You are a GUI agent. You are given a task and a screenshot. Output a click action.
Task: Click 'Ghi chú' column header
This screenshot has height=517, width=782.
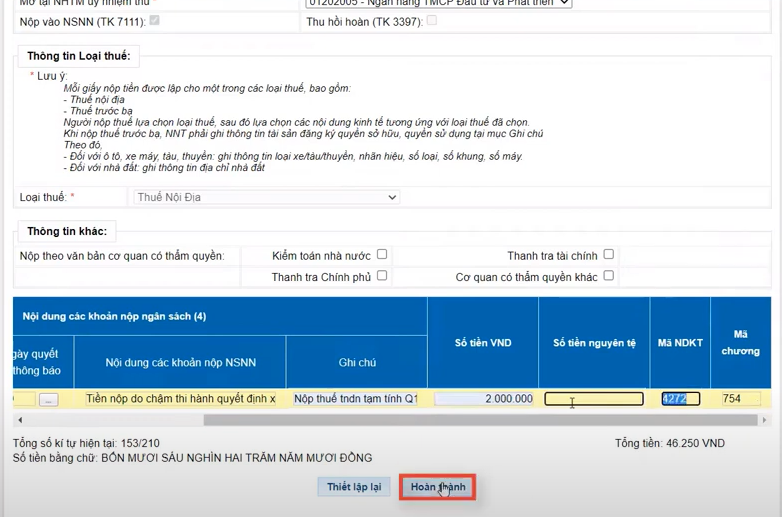(x=357, y=362)
